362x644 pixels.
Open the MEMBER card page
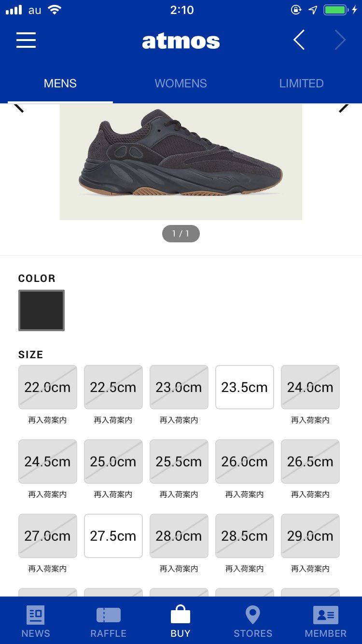point(325,621)
